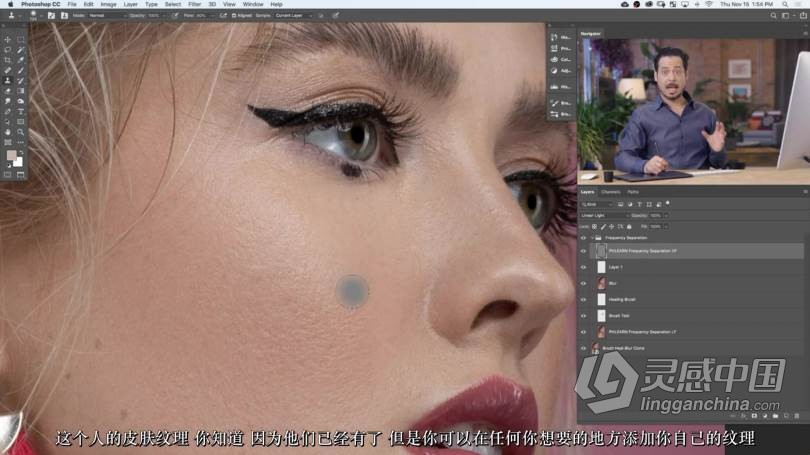Open the brush Mode dropdown (Normal)
This screenshot has width=810, height=455.
click(107, 15)
